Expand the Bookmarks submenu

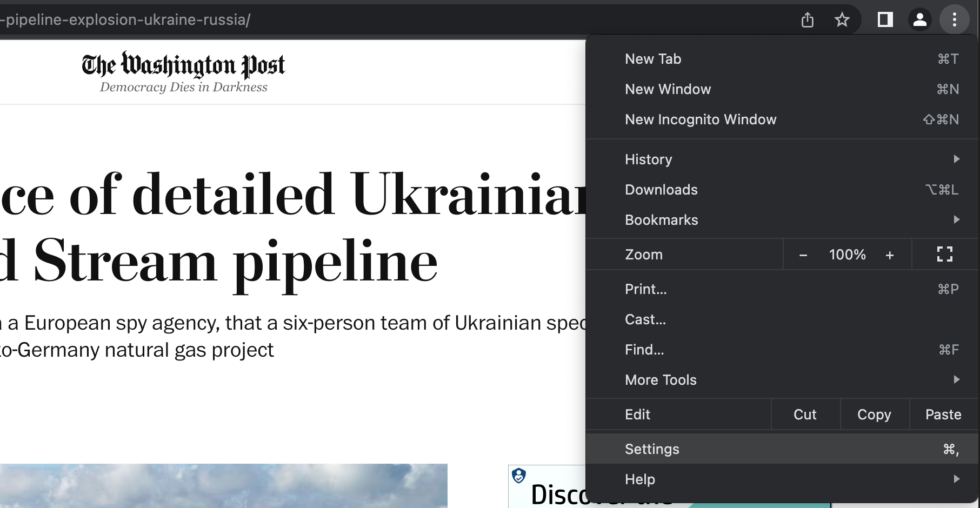[661, 220]
